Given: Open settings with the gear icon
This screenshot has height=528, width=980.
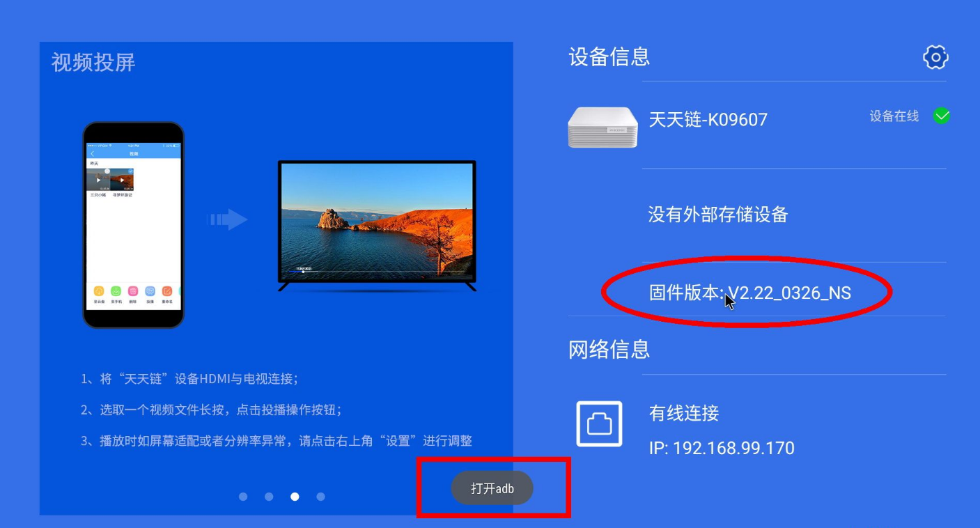Looking at the screenshot, I should (935, 57).
